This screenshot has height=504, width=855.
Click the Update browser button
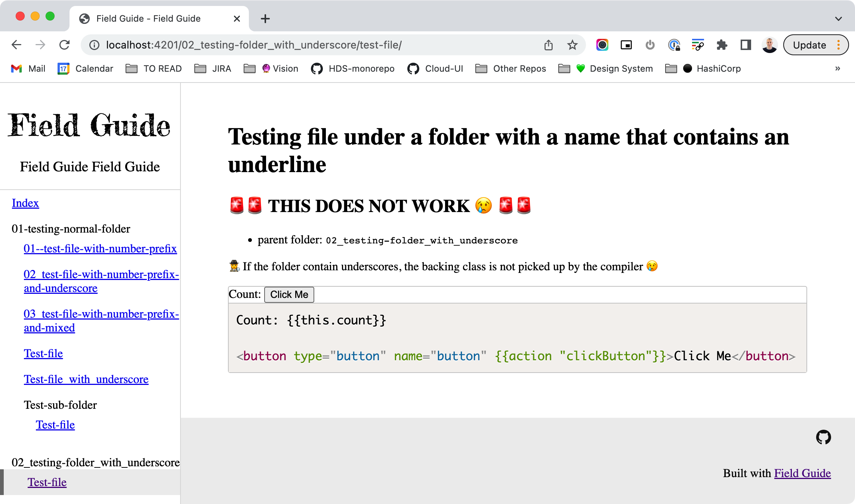(x=809, y=45)
